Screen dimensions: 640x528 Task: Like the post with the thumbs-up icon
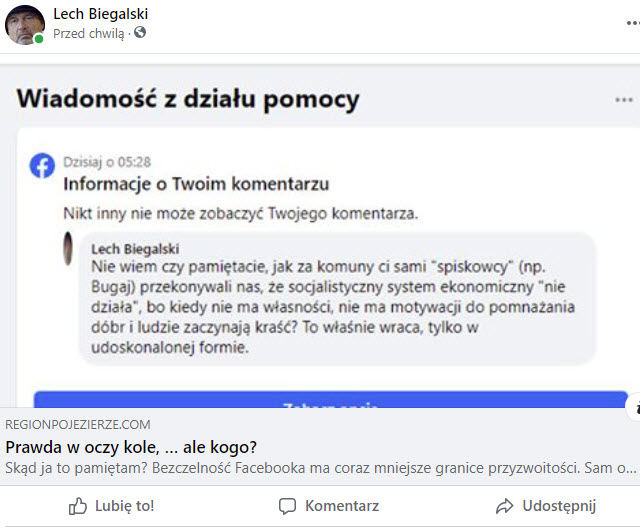(79, 506)
